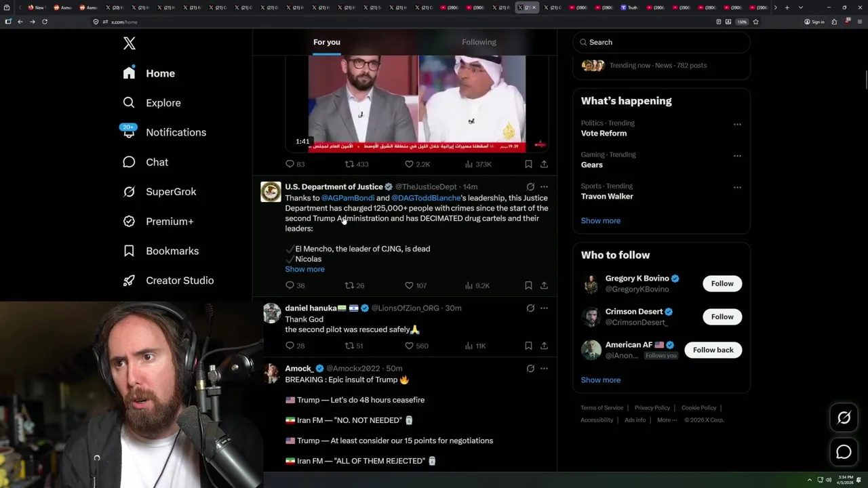Image resolution: width=868 pixels, height=488 pixels.
Task: Share the daniel hanuka post
Action: [544, 346]
